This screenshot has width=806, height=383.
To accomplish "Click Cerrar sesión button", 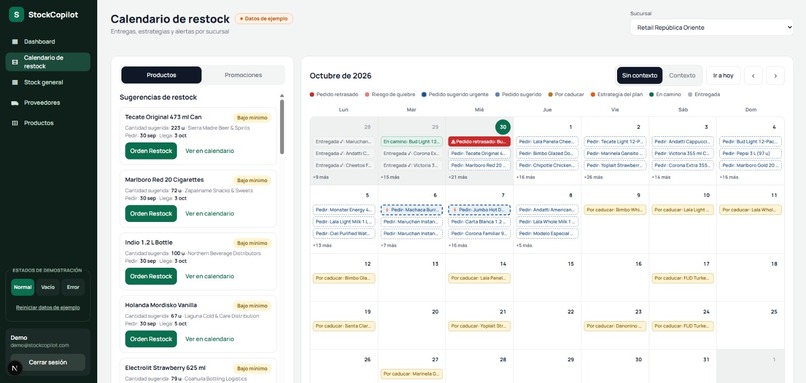I will [48, 362].
